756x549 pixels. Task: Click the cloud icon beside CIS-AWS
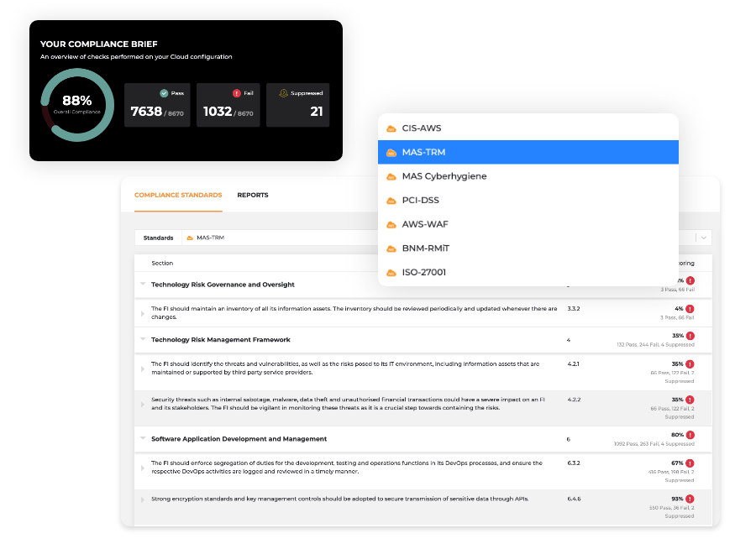tap(391, 128)
